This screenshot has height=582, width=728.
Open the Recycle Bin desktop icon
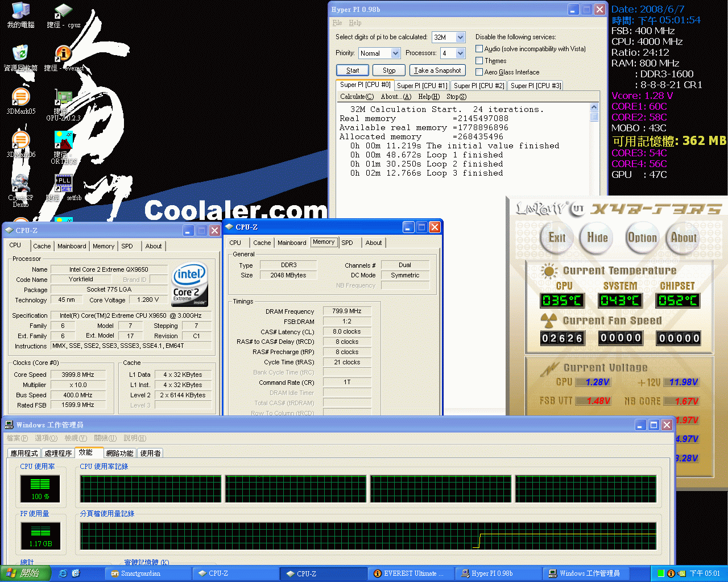point(20,58)
